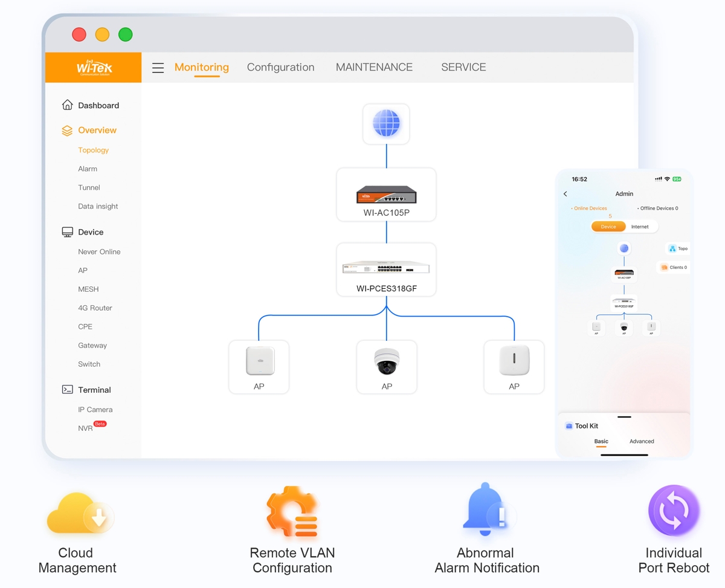Click the Remote VLAN Configuration gear icon
The height and width of the screenshot is (588, 725).
tap(292, 512)
